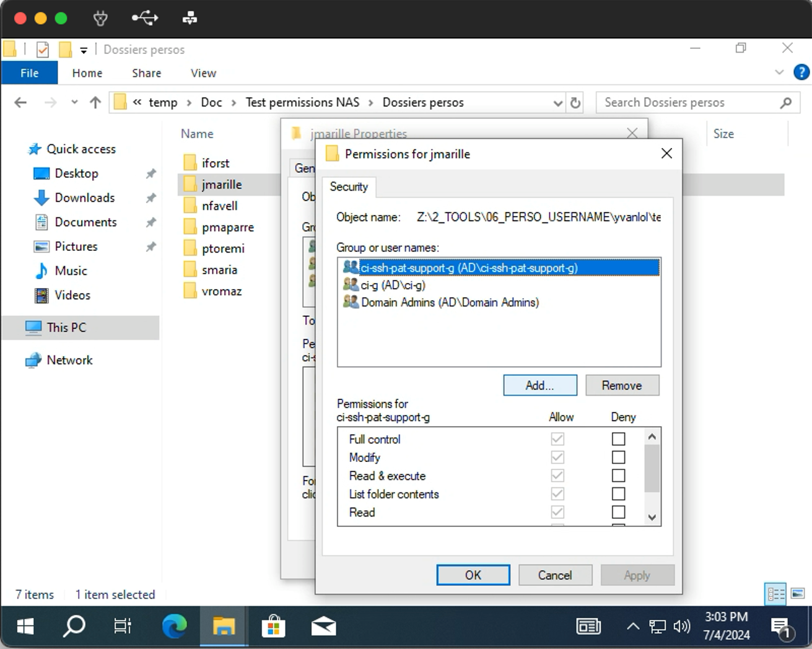Check the Deny box for Read & execute
The width and height of the screenshot is (812, 649).
tap(618, 476)
